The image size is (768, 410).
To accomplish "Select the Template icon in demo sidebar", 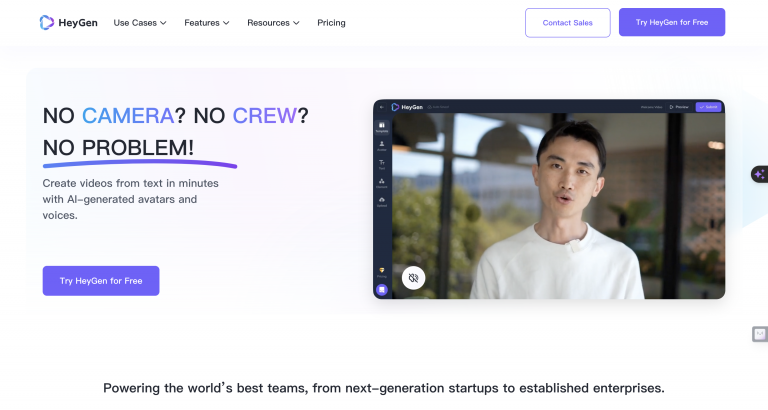I will pyautogui.click(x=382, y=127).
